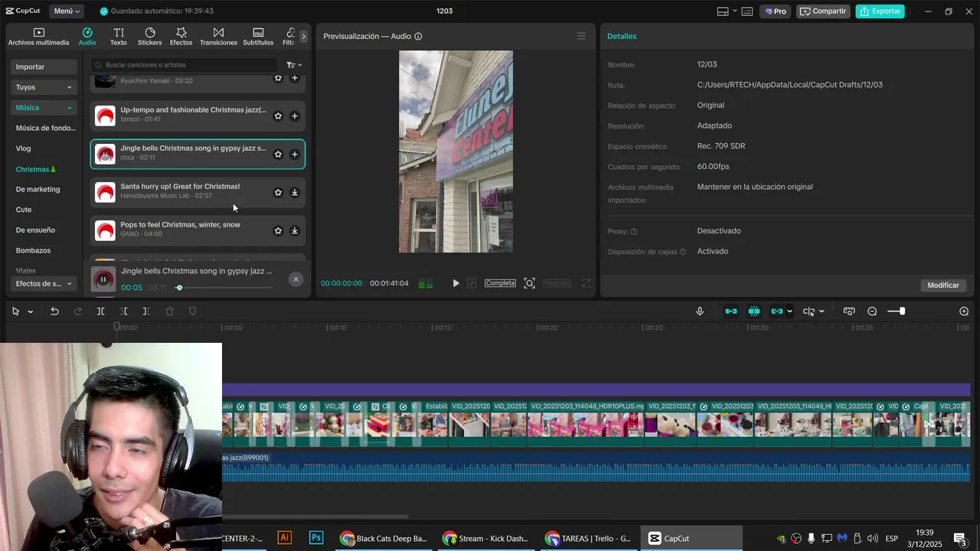Select the De ensueño category
980x551 pixels.
[x=35, y=230]
